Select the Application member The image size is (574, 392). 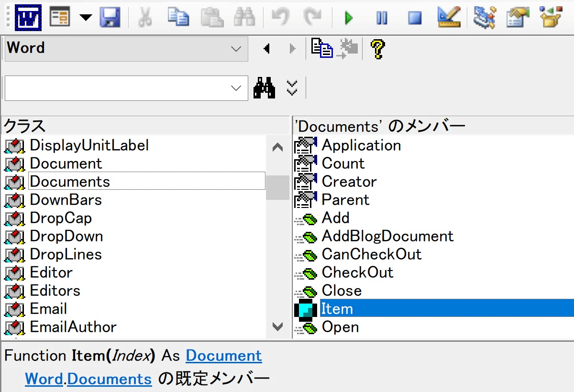pyautogui.click(x=361, y=145)
